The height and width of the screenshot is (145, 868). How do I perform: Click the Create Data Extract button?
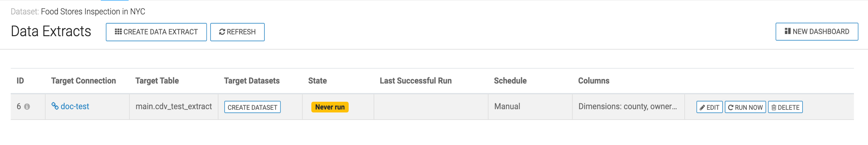point(156,32)
